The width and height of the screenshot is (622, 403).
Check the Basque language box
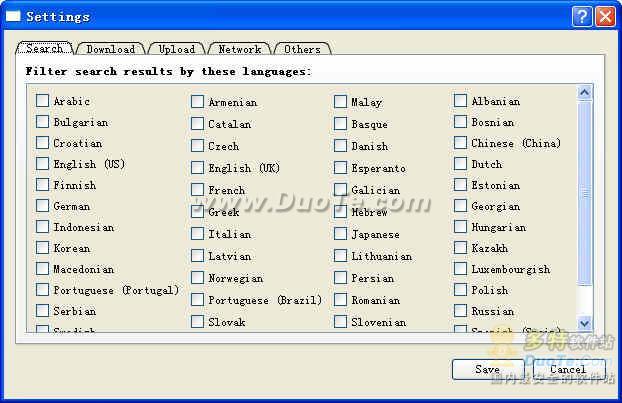[x=340, y=123]
